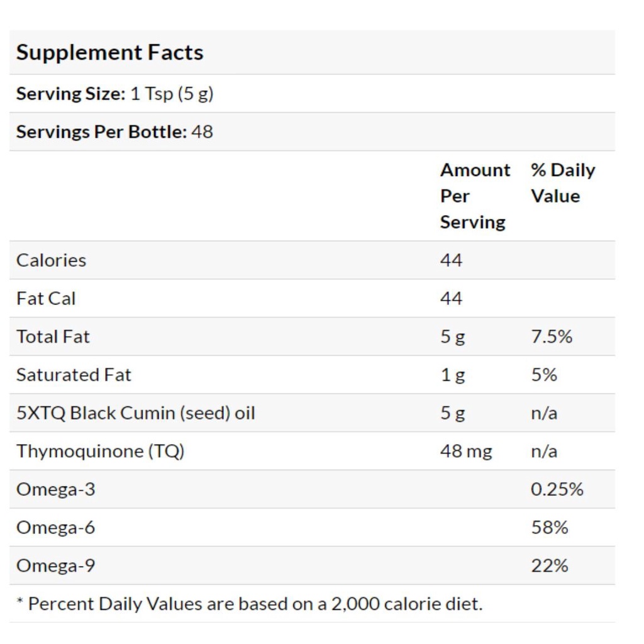Select the Omega-9 row label
Screen dimensions: 644x644
55,565
